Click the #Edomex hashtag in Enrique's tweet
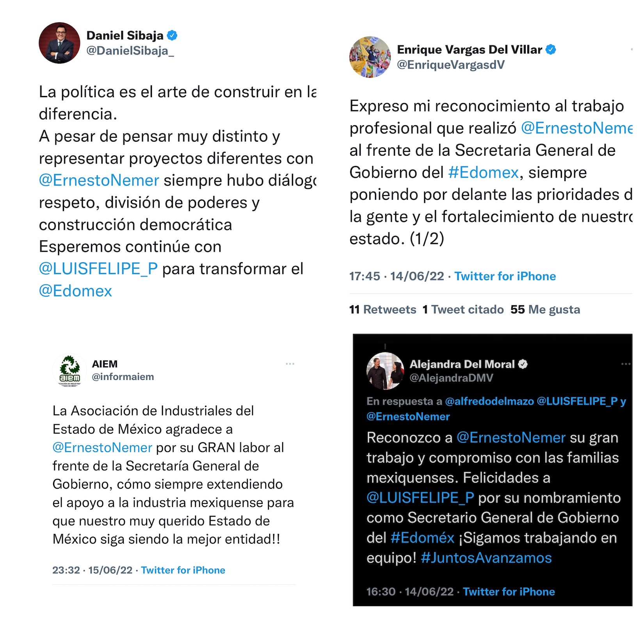644x644 pixels. [x=484, y=173]
